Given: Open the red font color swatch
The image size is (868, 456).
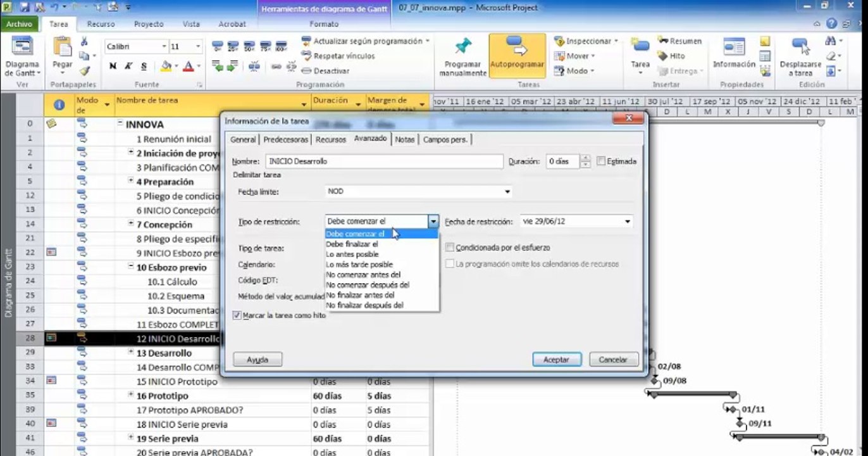Looking at the screenshot, I should click(x=188, y=66).
